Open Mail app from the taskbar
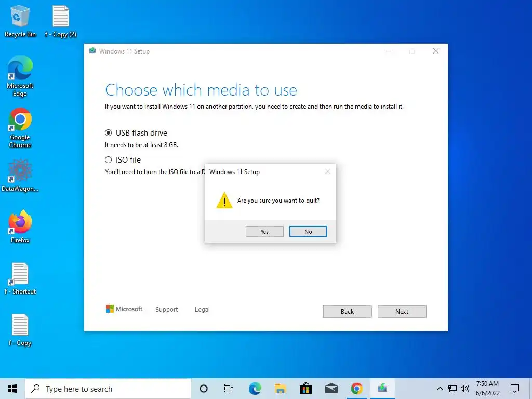532x399 pixels. pos(331,389)
